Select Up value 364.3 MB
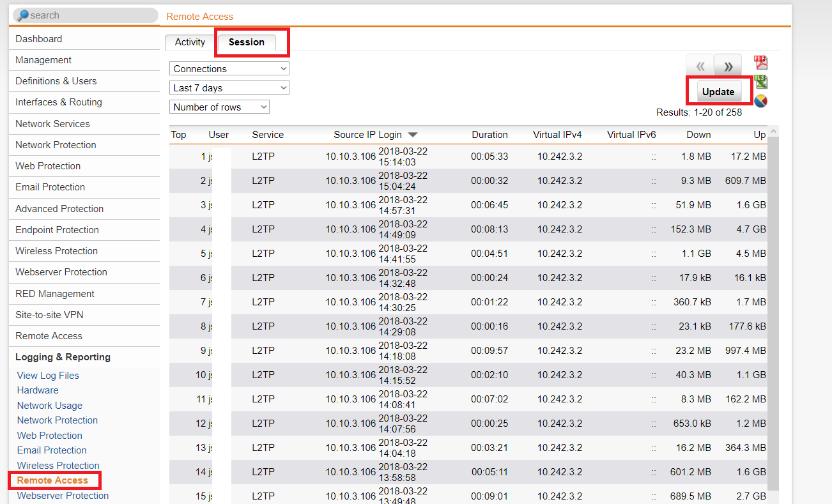832x504 pixels. click(746, 448)
